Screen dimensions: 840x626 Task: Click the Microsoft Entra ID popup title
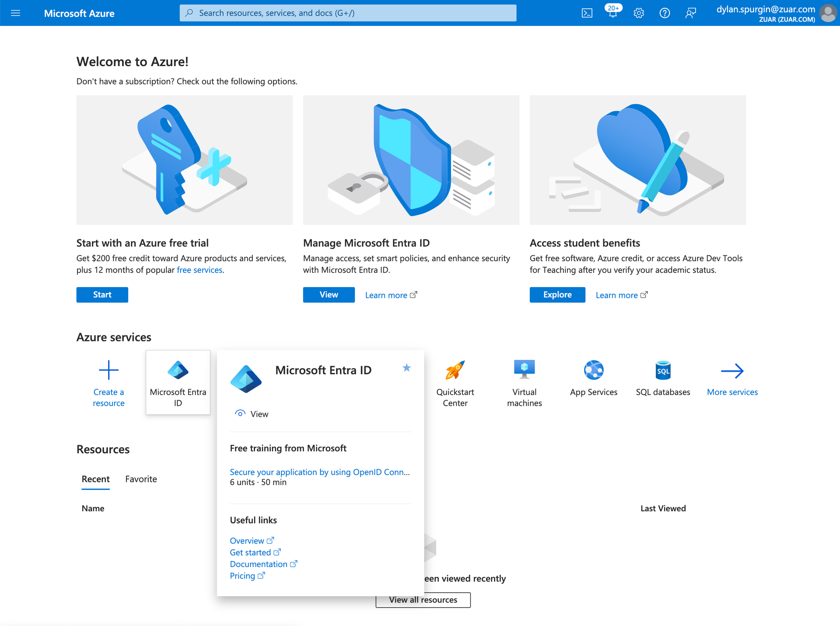pos(323,370)
